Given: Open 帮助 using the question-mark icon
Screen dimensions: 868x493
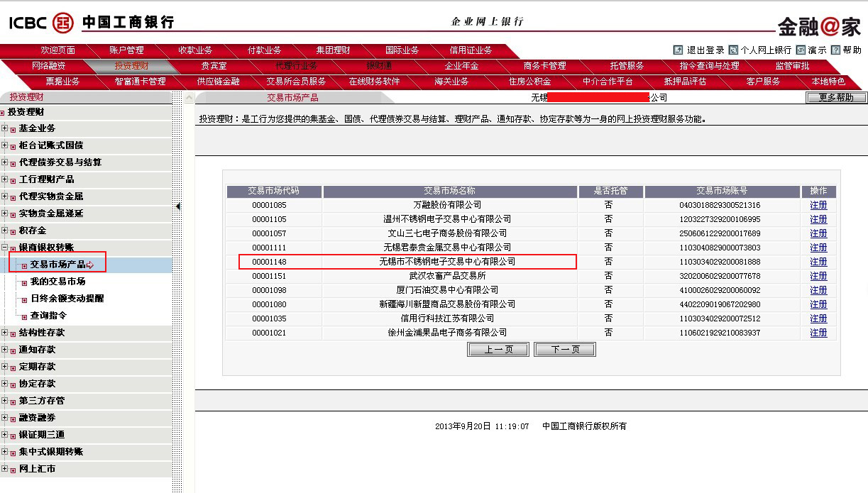Looking at the screenshot, I should [x=835, y=50].
